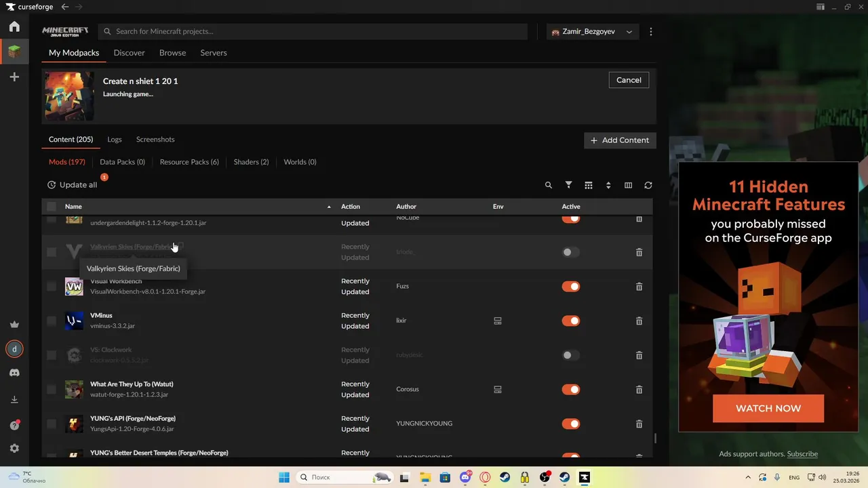This screenshot has width=868, height=488.
Task: Enable the VS: Clockwork mod toggle
Action: (571, 355)
